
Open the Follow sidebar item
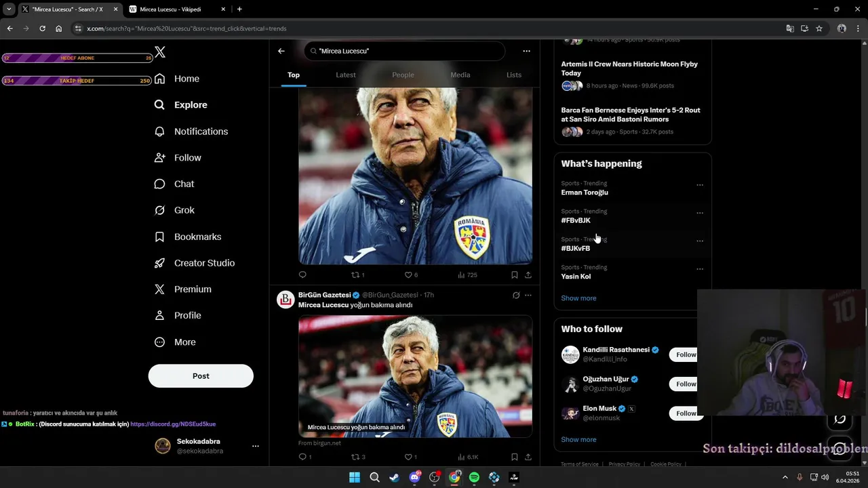(x=178, y=158)
